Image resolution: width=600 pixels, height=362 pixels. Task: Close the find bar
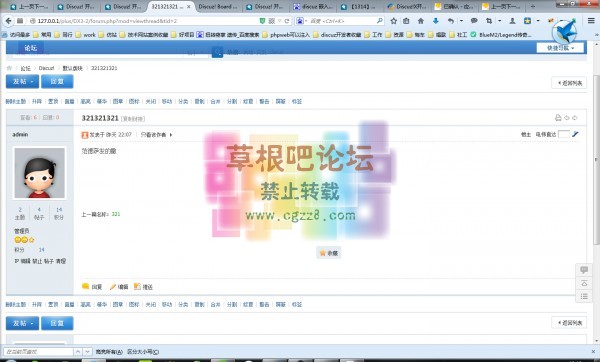(593, 351)
